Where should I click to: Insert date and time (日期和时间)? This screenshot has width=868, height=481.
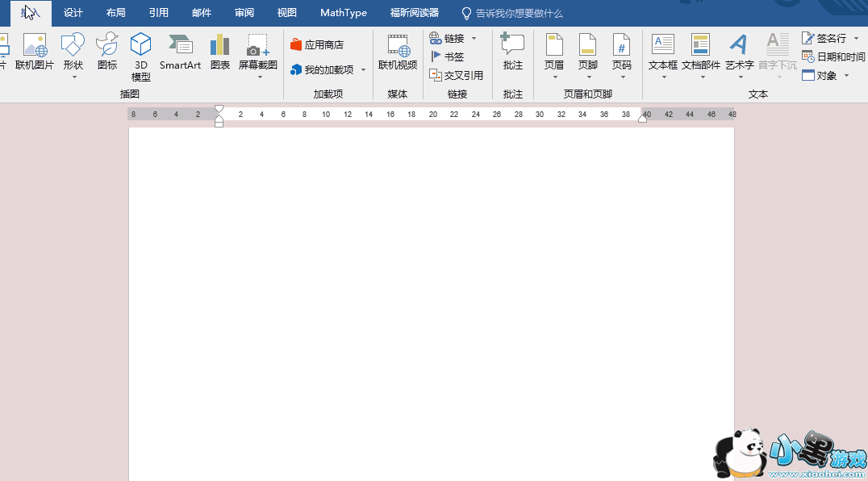pos(833,56)
